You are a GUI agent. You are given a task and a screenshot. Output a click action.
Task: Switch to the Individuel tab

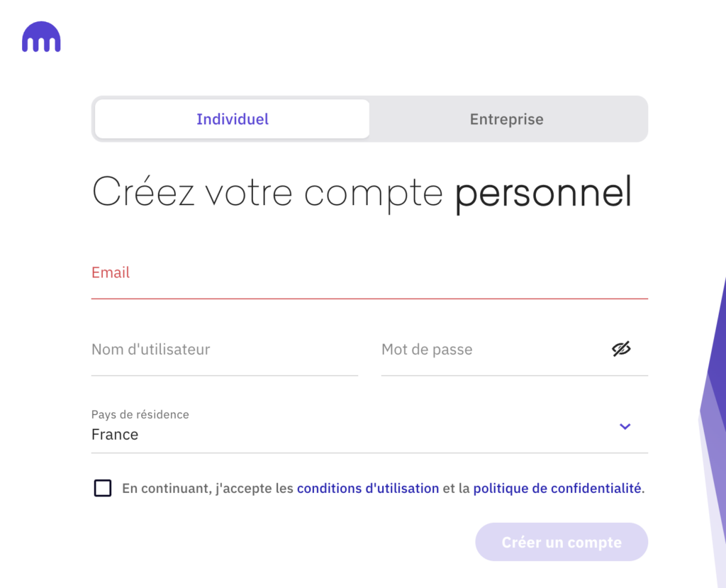[233, 119]
